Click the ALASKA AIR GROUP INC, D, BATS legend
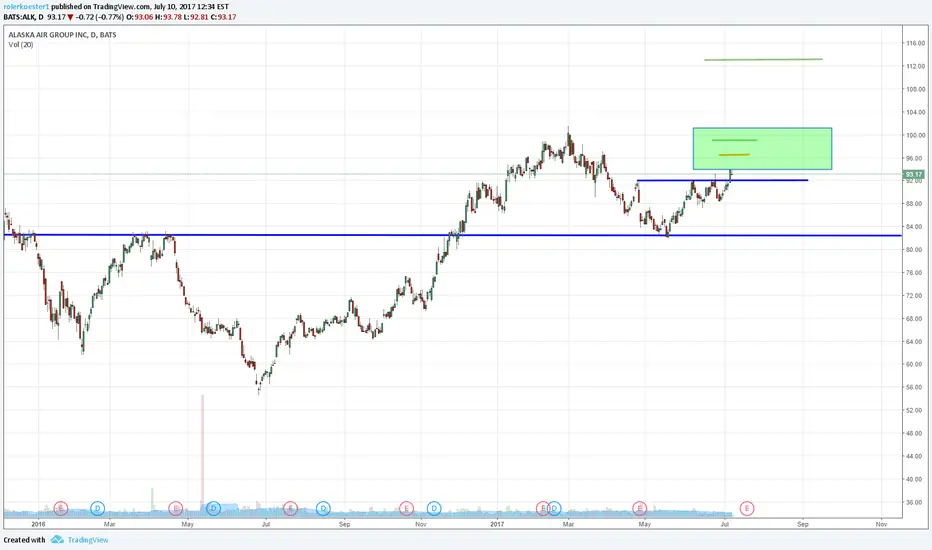Screen dimensions: 932x550 (x=62, y=35)
